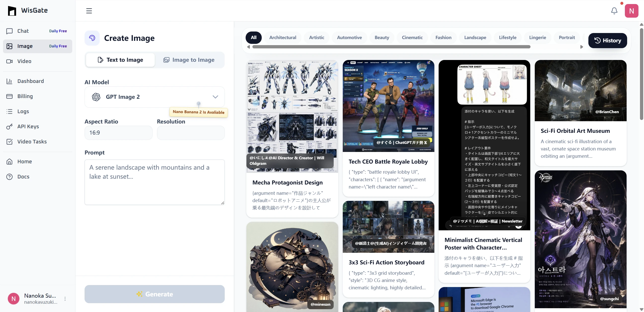The height and width of the screenshot is (312, 644).
Task: Click into the Prompt text area
Action: [155, 182]
